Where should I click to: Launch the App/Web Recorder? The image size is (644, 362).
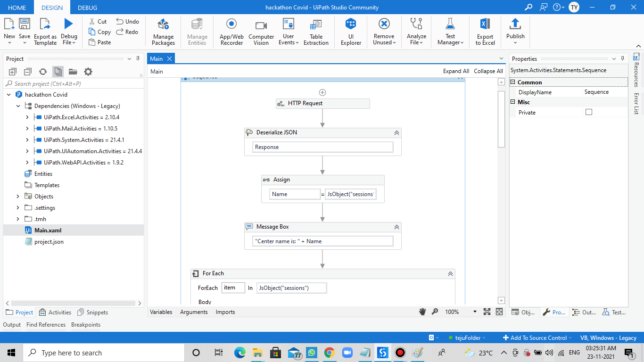(231, 32)
